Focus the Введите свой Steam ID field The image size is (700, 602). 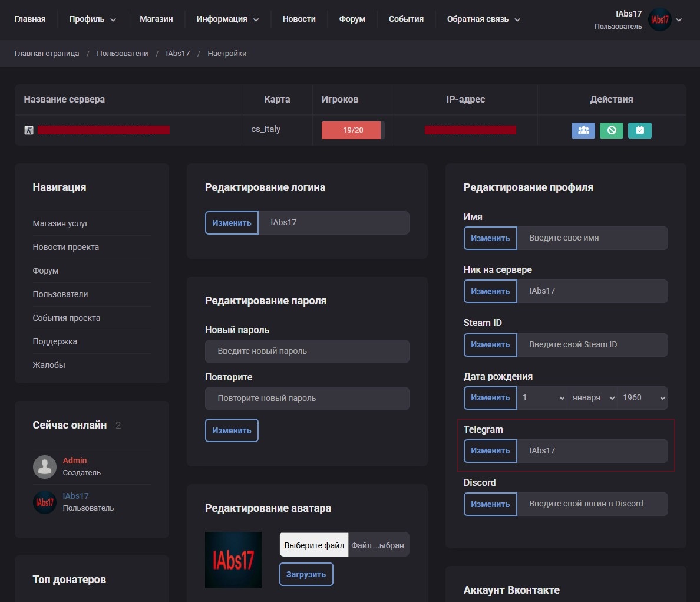(592, 345)
